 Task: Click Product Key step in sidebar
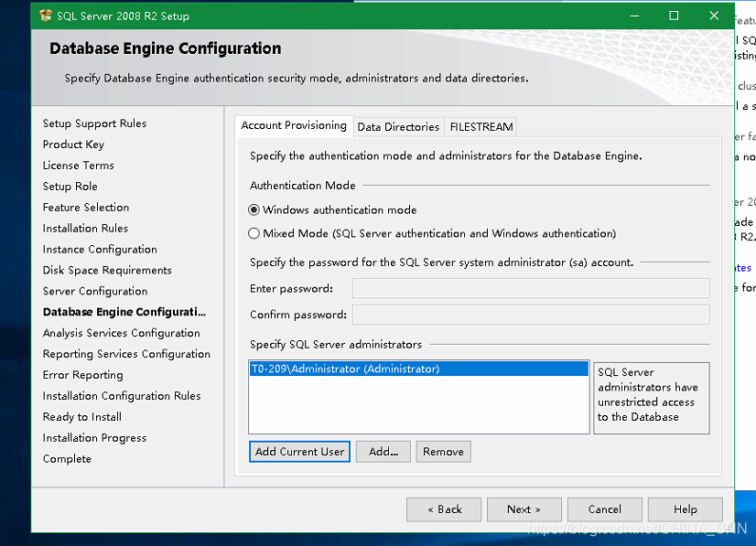tap(73, 145)
